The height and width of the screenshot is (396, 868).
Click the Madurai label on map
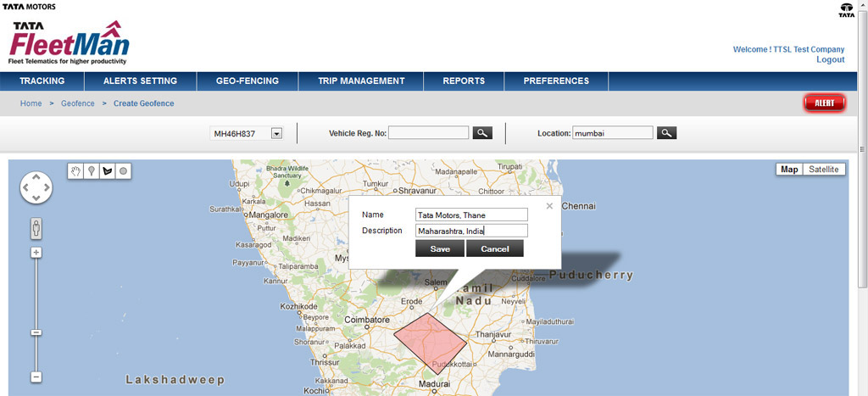pyautogui.click(x=434, y=383)
